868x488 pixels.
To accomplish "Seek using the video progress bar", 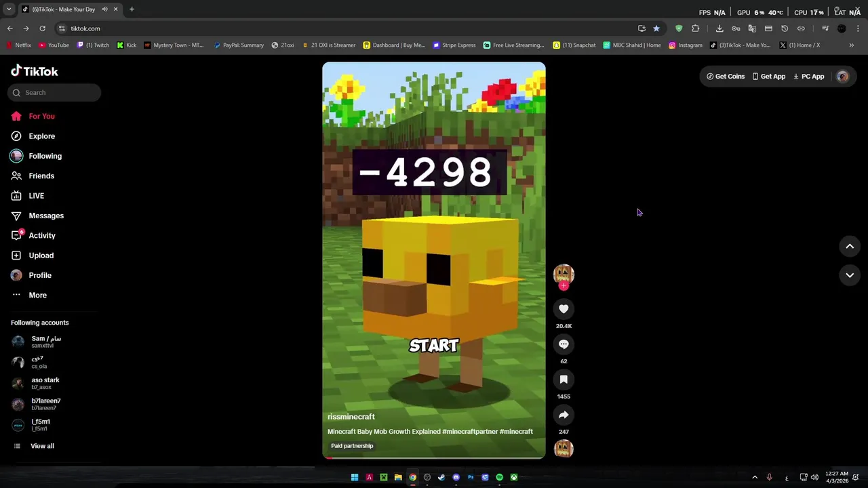I will click(434, 457).
